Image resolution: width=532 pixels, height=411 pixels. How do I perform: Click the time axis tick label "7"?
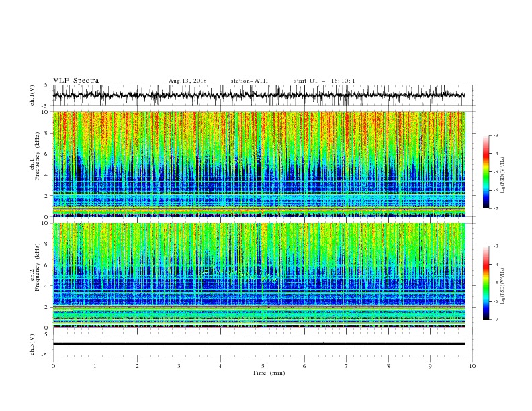click(347, 366)
